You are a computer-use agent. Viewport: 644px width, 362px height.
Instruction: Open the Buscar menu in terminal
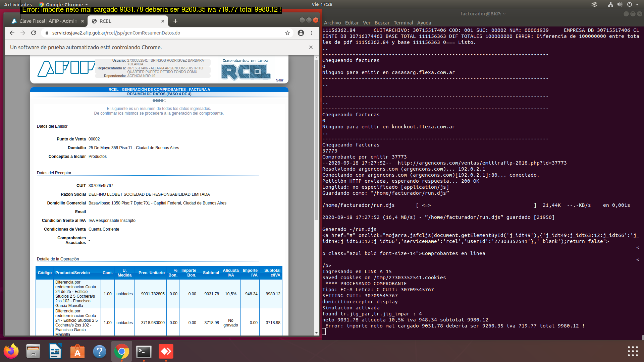[382, 23]
